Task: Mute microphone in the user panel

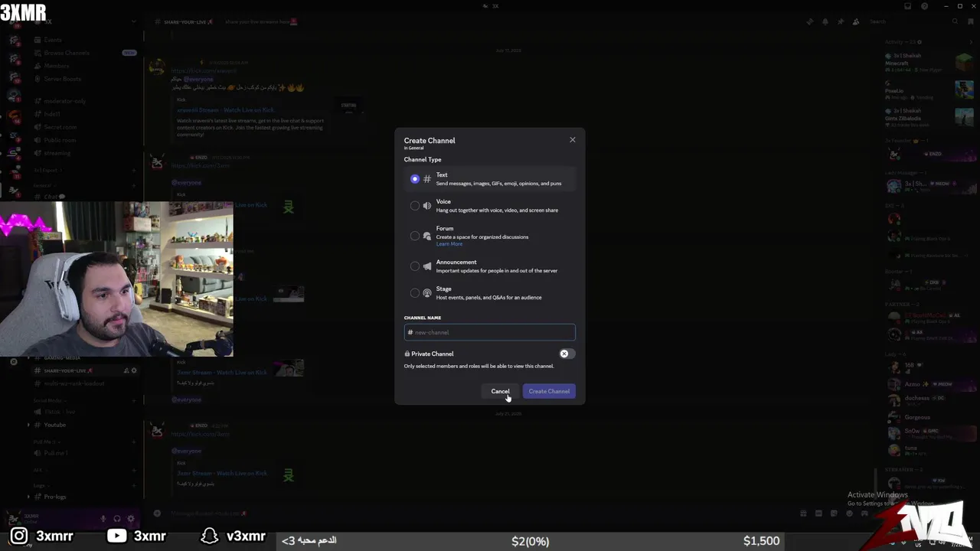Action: pyautogui.click(x=103, y=519)
